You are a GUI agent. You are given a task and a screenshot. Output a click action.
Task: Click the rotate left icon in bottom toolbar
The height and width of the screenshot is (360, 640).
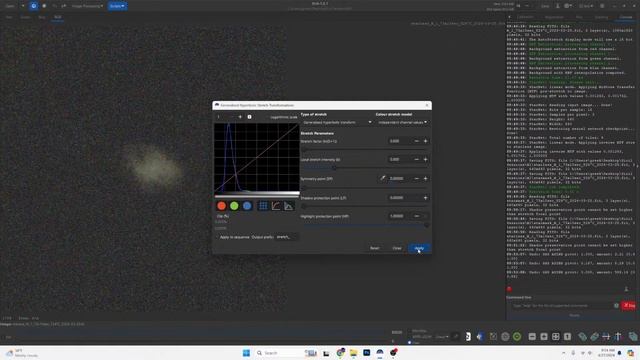tap(582, 337)
